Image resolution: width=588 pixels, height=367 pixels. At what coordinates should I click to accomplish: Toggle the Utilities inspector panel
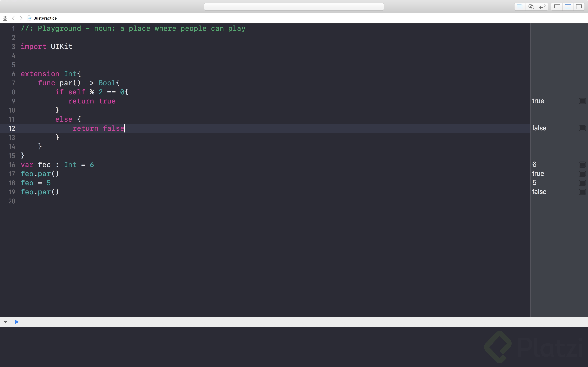coord(579,7)
